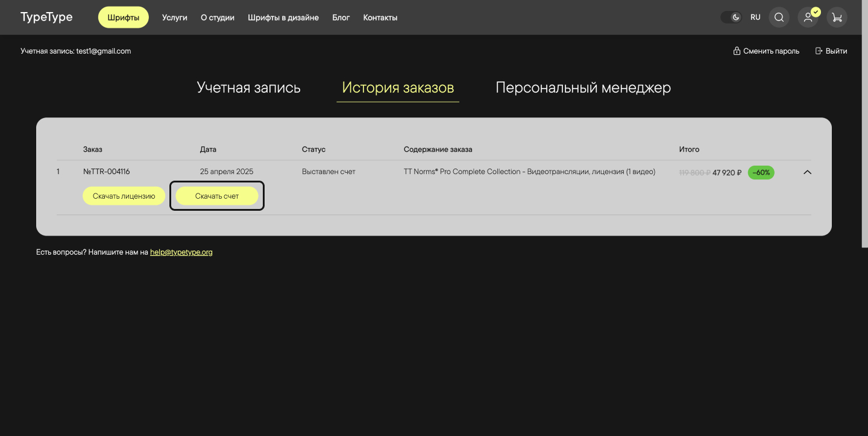Image resolution: width=868 pixels, height=436 pixels.
Task: Click the Заказ column header
Action: click(93, 149)
